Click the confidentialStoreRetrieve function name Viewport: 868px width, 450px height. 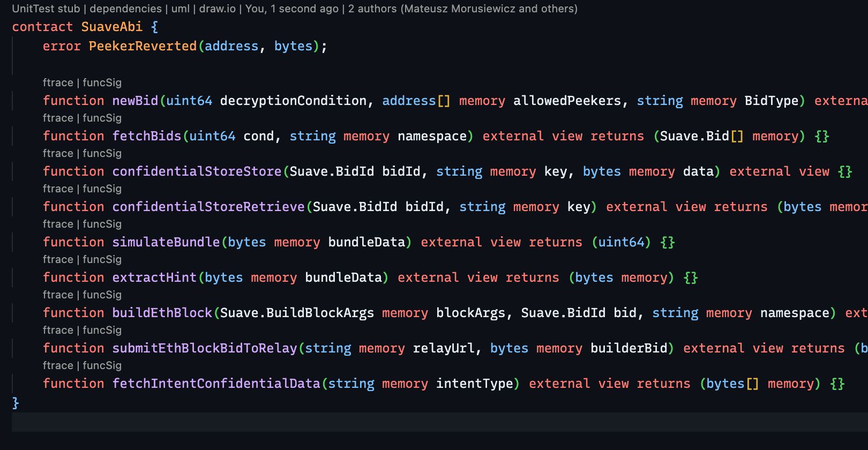tap(208, 207)
